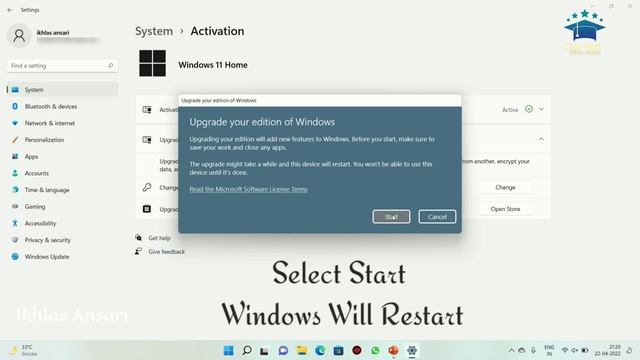Viewport: 640px width, 360px height.
Task: Select System in the sidebar
Action: [x=62, y=90]
